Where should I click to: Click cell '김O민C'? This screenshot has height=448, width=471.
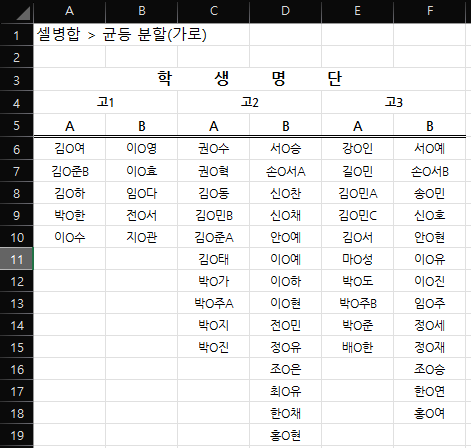pos(358,215)
